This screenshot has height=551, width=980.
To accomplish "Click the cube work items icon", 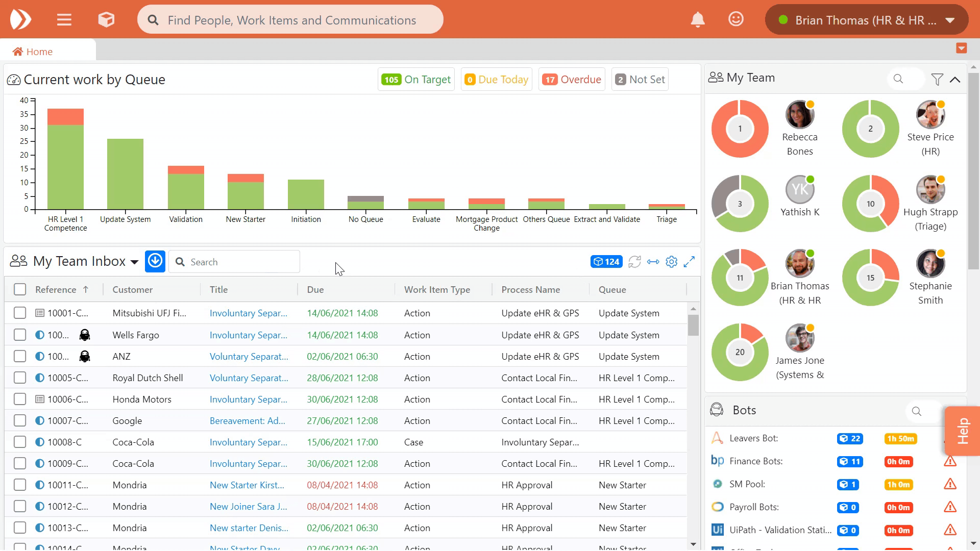I will [x=106, y=20].
